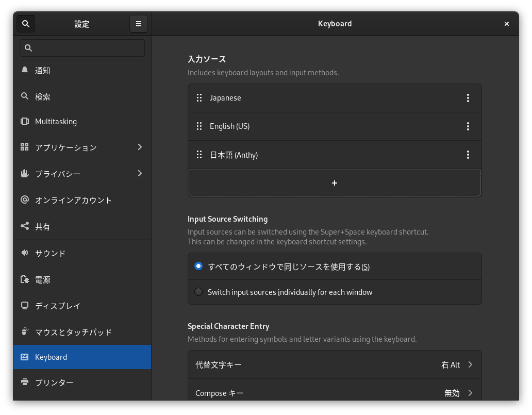Viewport: 532px width, 415px height.
Task: Click the speaker icon beside サウンド
Action: 24,253
